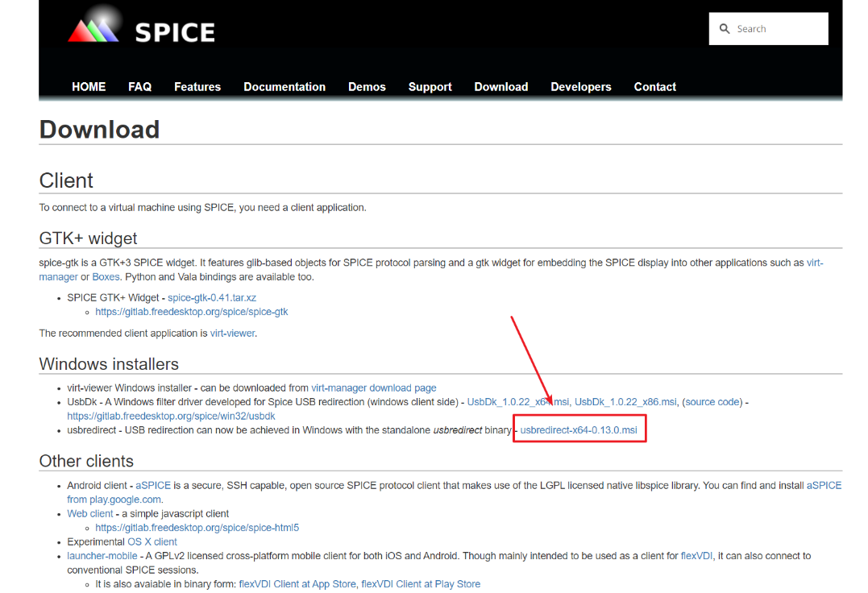Screen dimensions: 868x593
Task: Open the Support menu item
Action: (430, 87)
